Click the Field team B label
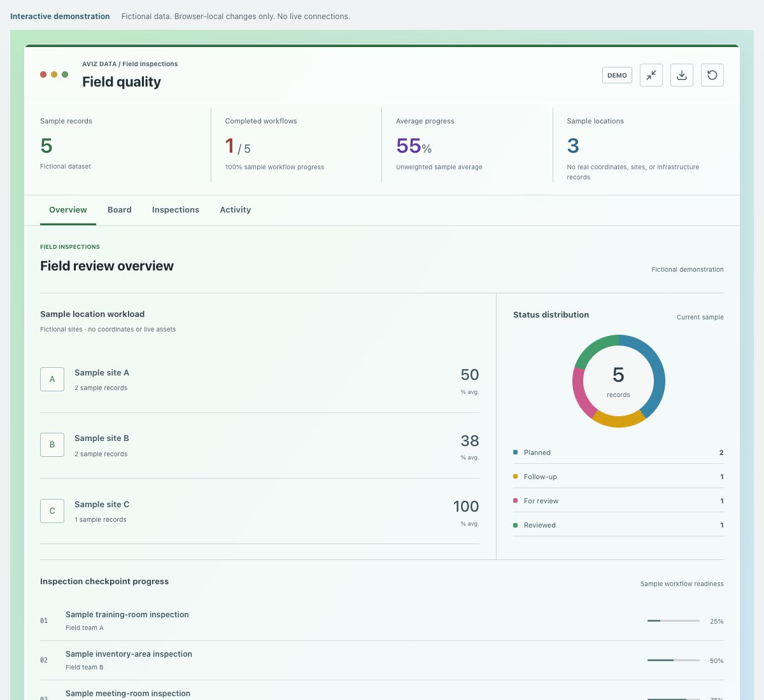 85,668
